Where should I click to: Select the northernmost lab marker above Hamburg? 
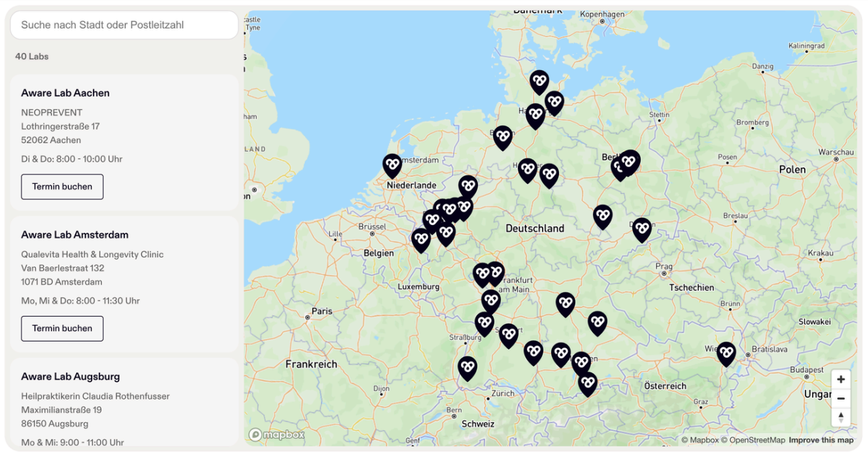[539, 82]
